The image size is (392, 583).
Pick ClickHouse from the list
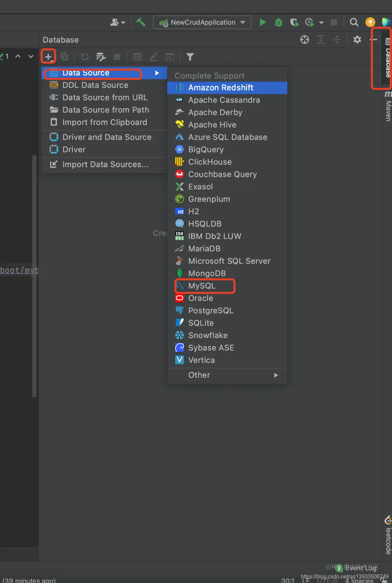[x=227, y=162]
